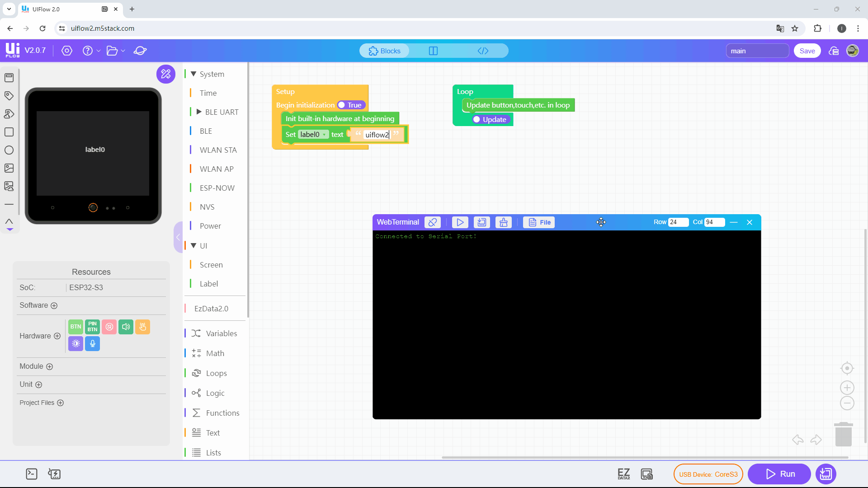Open the Variables block category
The width and height of the screenshot is (868, 488).
tap(221, 333)
